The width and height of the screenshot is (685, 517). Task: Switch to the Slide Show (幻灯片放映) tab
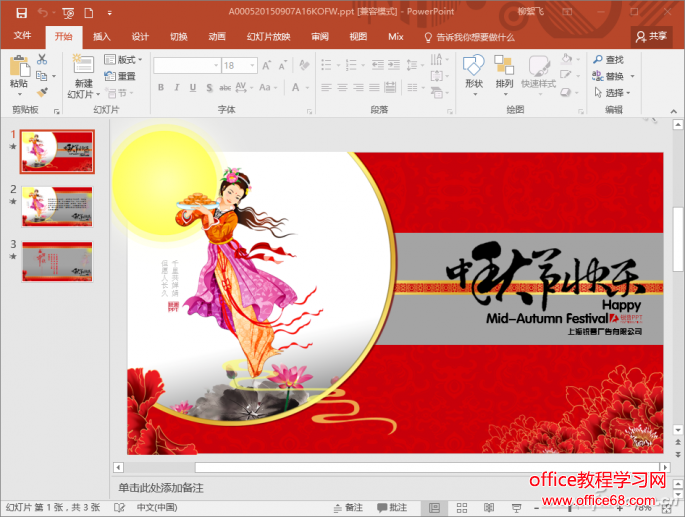[x=268, y=37]
